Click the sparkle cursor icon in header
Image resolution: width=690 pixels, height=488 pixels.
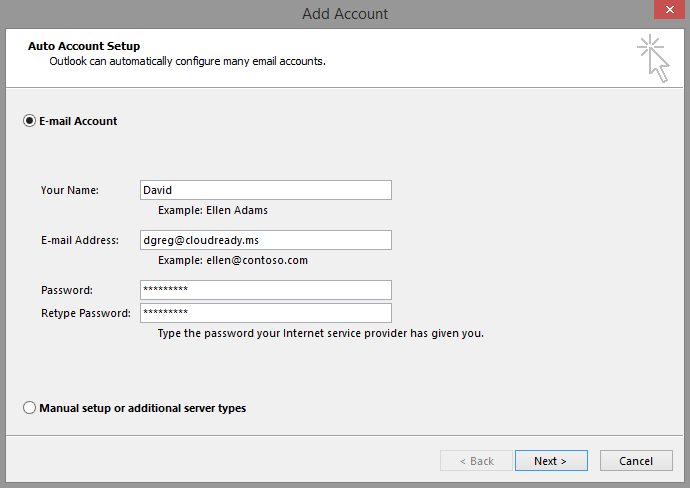[653, 56]
